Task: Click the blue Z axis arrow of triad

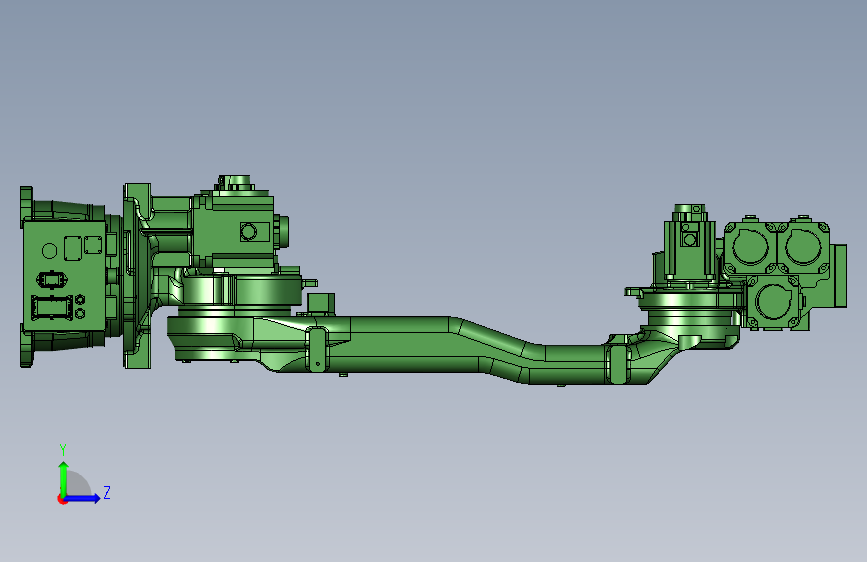Action: point(83,498)
